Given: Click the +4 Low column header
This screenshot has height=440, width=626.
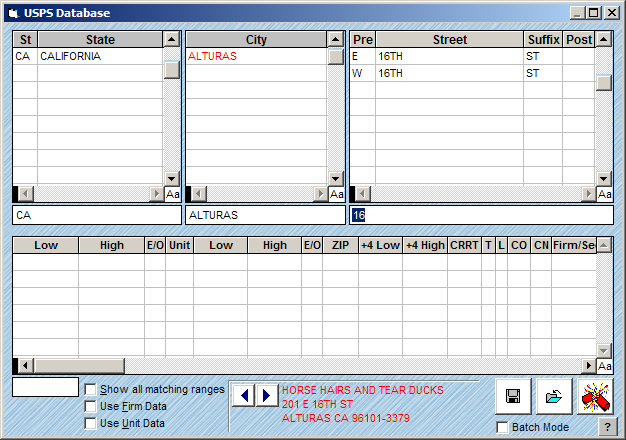Looking at the screenshot, I should (380, 245).
